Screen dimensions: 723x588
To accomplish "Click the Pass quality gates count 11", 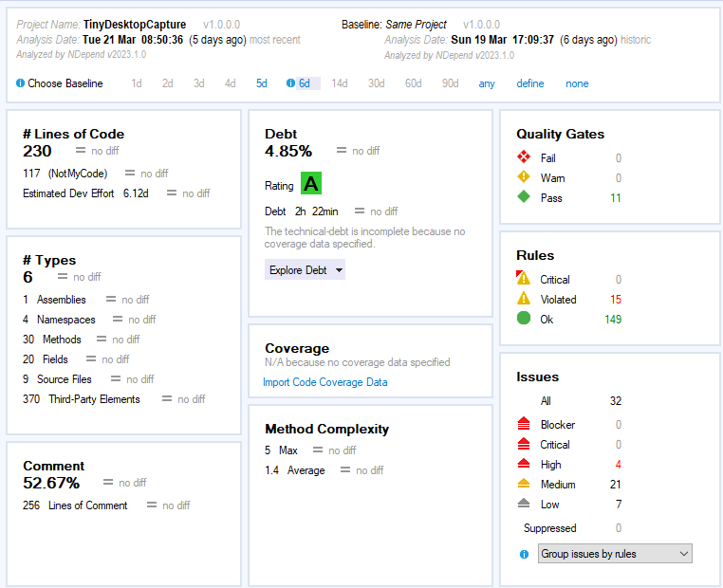I will click(616, 198).
